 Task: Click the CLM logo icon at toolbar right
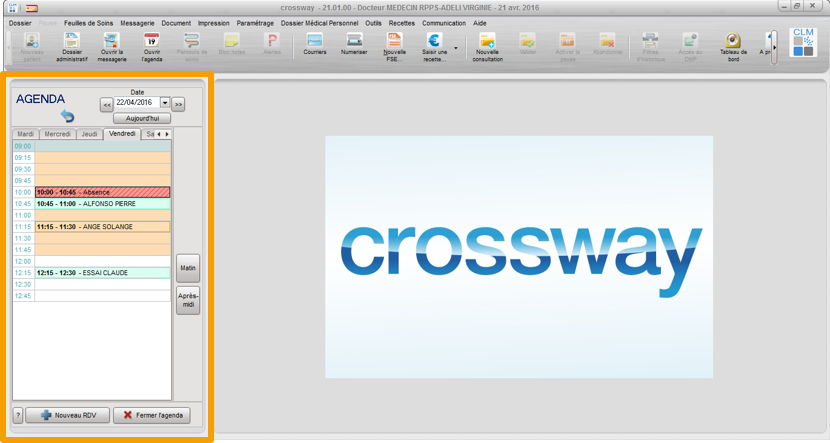tap(803, 42)
